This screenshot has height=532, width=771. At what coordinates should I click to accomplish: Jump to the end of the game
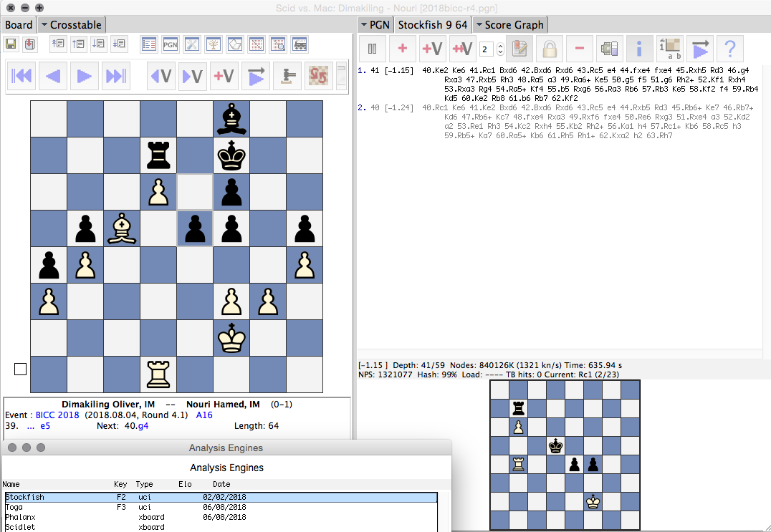click(116, 76)
